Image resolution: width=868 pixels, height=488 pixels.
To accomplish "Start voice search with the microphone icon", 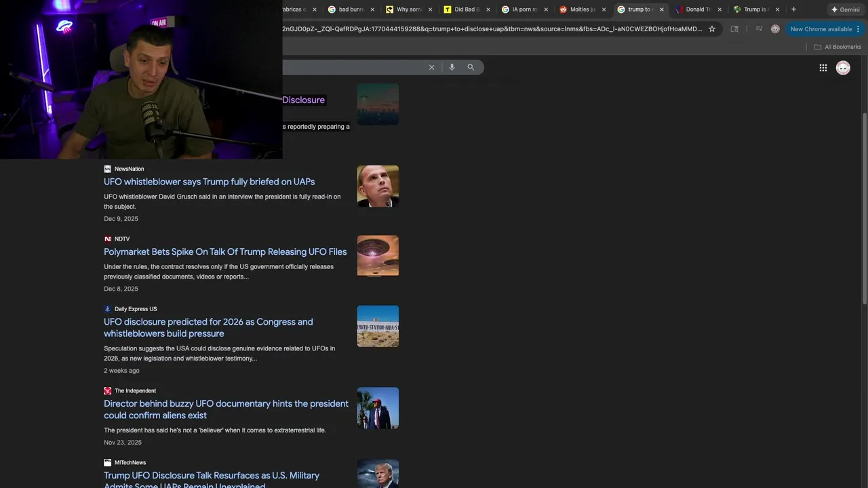I will pos(452,67).
